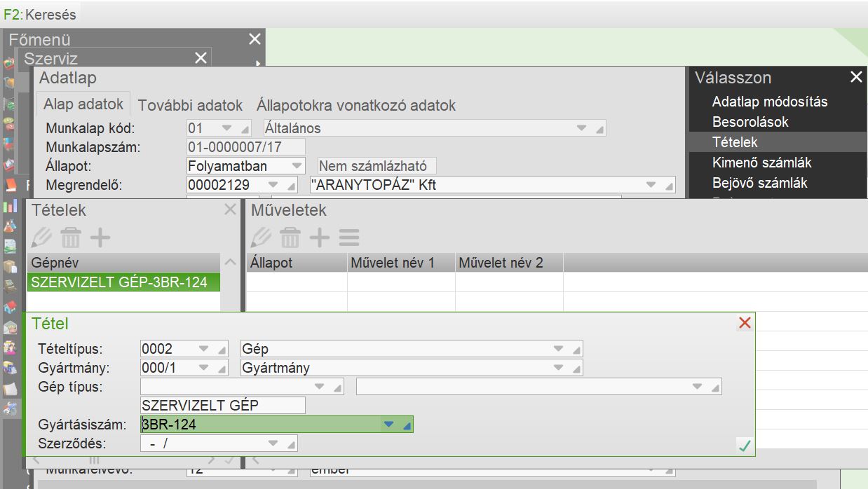Click the Művelet név 2 column header
This screenshot has height=489, width=868.
tap(509, 263)
